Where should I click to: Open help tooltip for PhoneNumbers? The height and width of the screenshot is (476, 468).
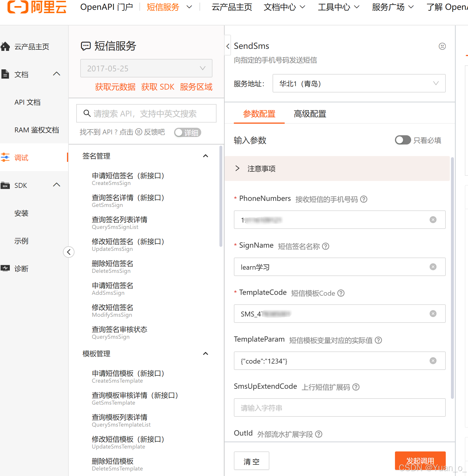coord(364,199)
